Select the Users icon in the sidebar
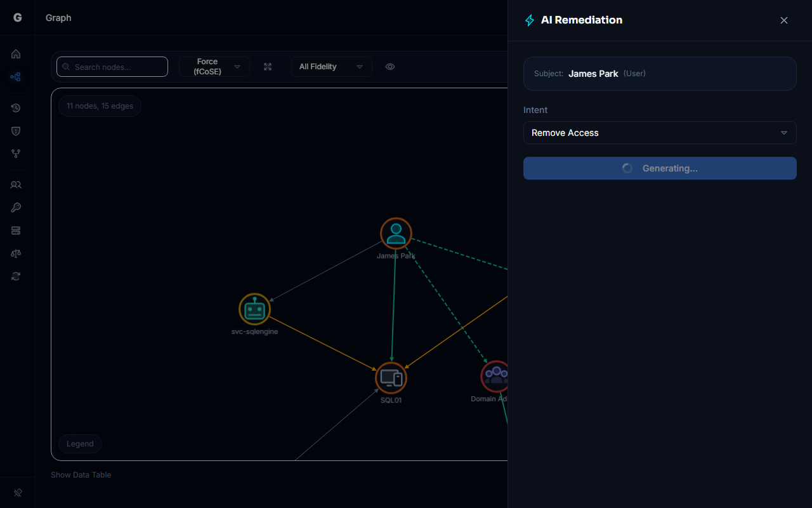This screenshot has width=812, height=508. click(x=16, y=184)
